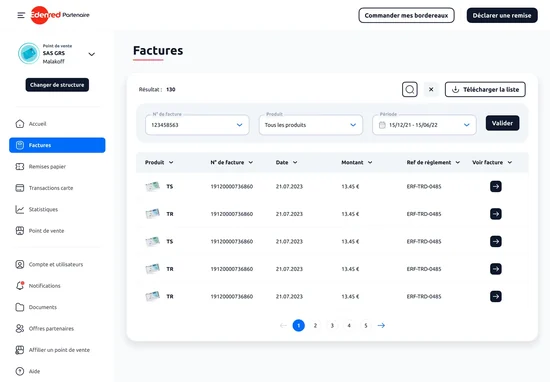Open the hamburger menu icon
The image size is (550, 382).
pyautogui.click(x=21, y=15)
